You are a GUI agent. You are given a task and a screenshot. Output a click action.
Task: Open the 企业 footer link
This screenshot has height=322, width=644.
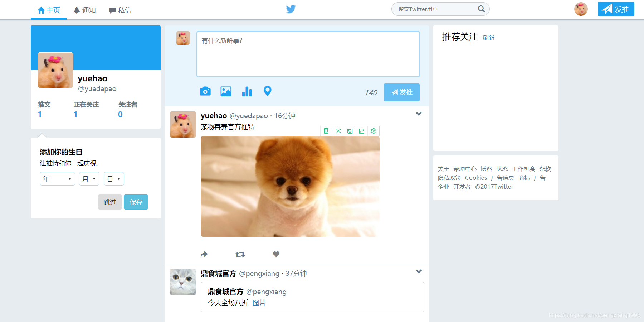coord(443,187)
